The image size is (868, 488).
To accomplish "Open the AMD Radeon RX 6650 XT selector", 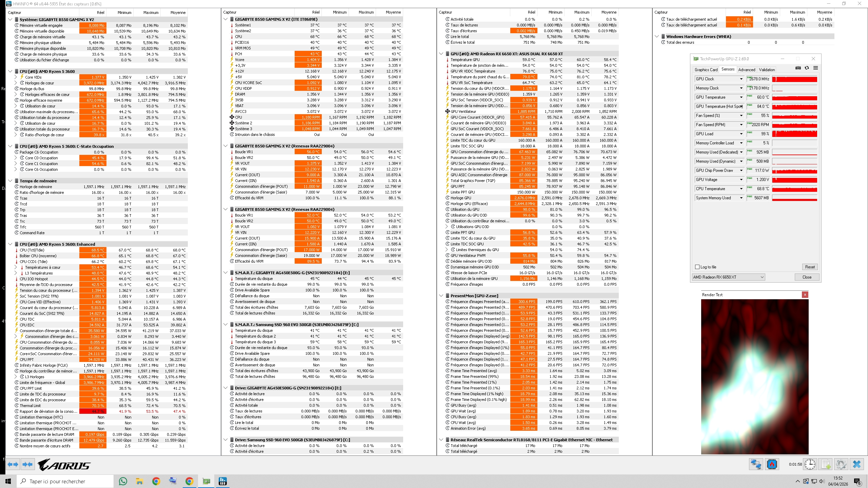I will (728, 277).
